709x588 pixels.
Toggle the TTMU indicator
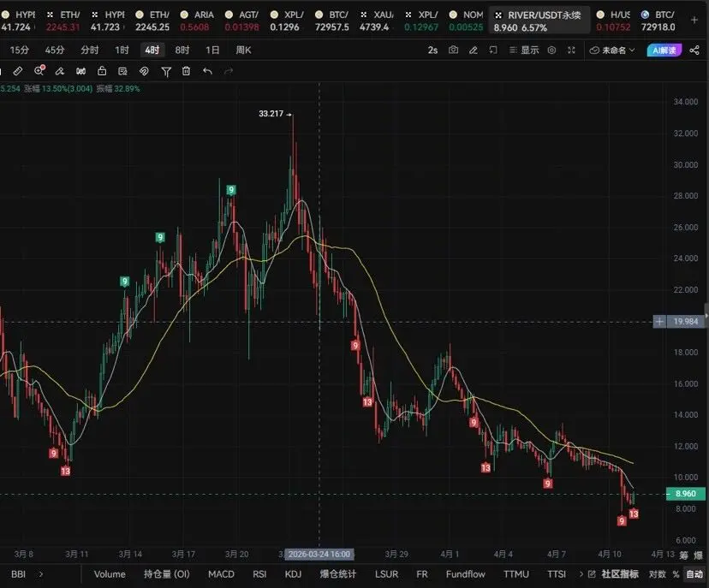coord(516,574)
